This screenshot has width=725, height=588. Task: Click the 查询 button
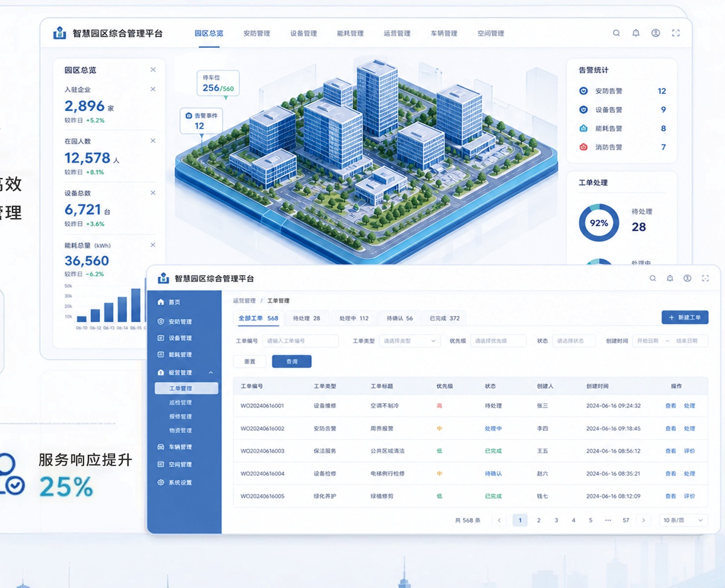click(x=291, y=362)
